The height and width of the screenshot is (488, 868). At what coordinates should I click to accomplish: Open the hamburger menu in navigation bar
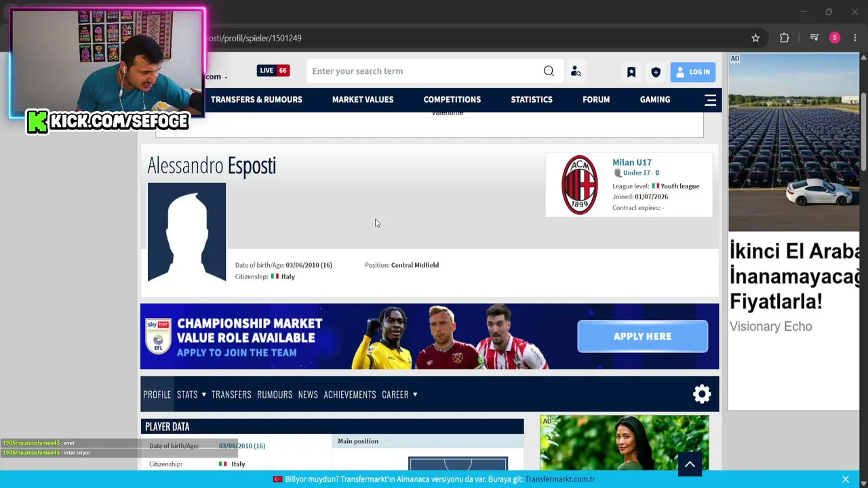[711, 100]
